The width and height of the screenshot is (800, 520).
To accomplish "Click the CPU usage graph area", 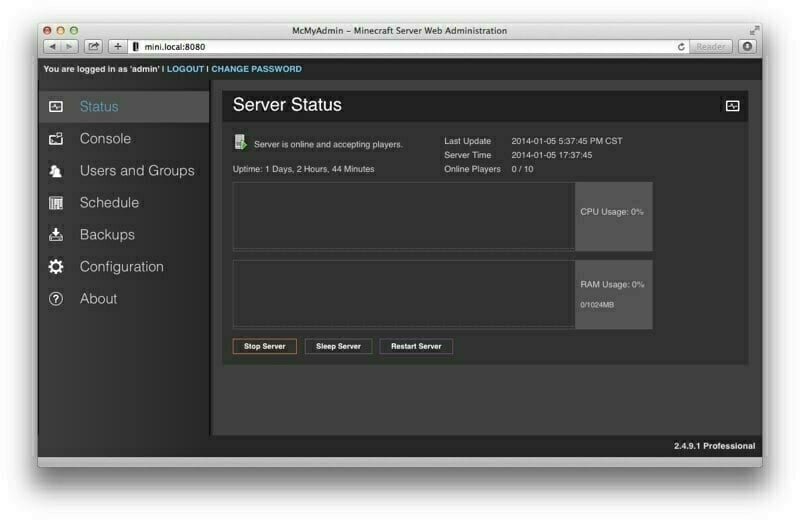I will point(403,216).
